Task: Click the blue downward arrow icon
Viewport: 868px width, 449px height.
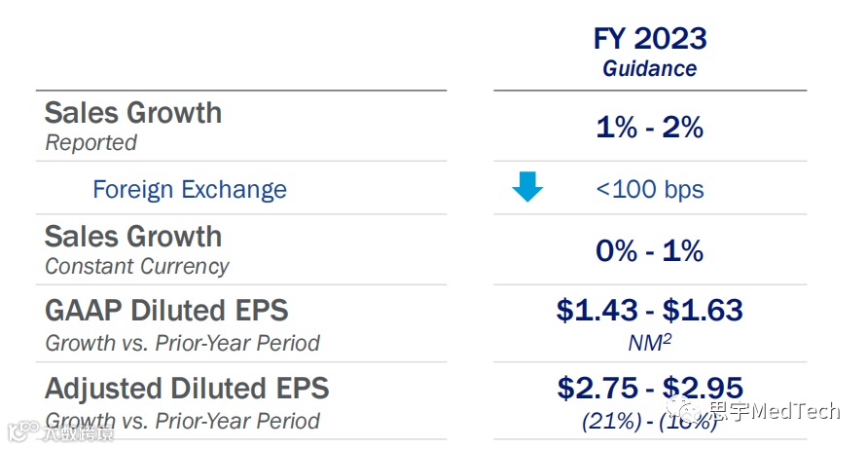Action: 527,186
